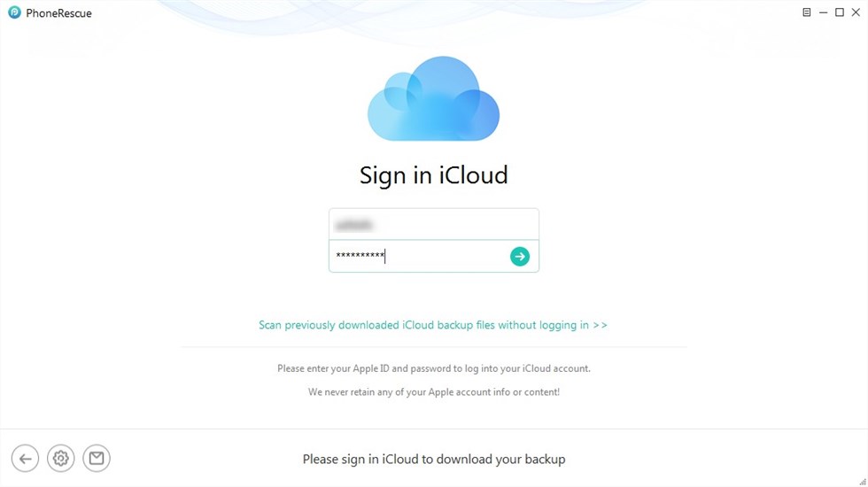Open 'Scan previously downloaded iCloud backup files' link
The height and width of the screenshot is (487, 868).
[433, 325]
